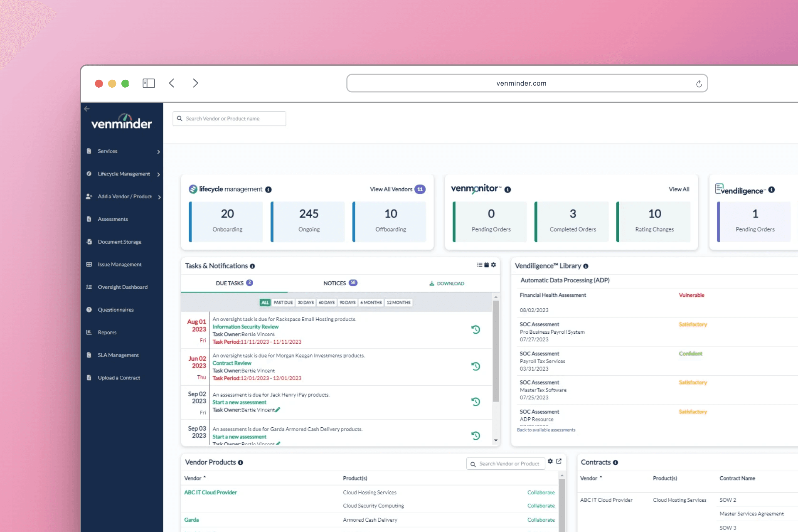Navigate to Questionnaires
The width and height of the screenshot is (798, 532).
point(115,309)
